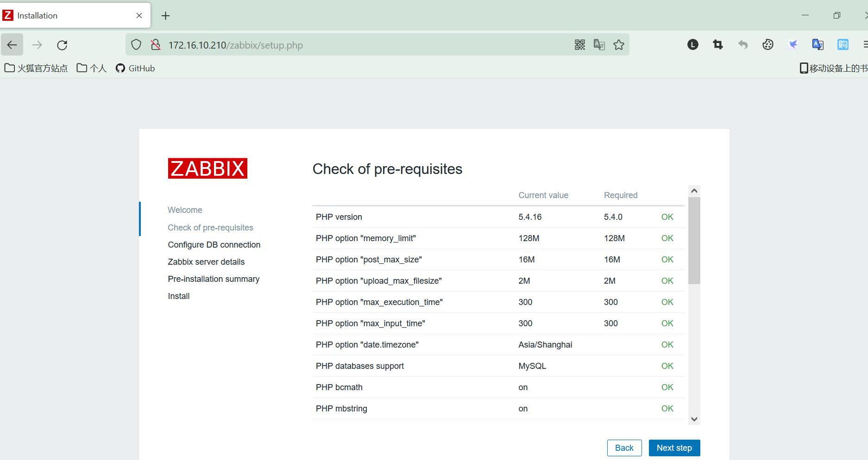868x460 pixels.
Task: Click PHP databases support label
Action: 360,366
